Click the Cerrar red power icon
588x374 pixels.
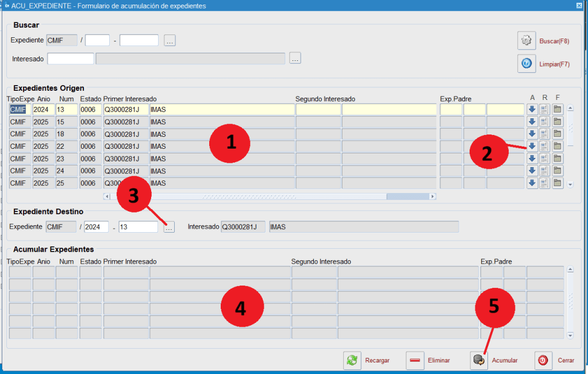(x=543, y=360)
